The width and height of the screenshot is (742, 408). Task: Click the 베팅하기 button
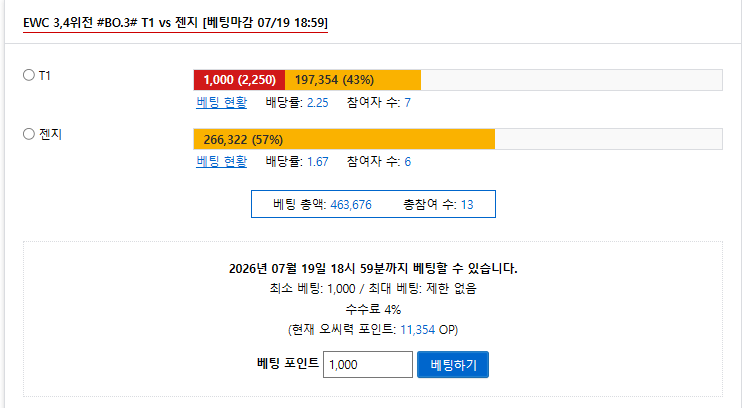click(x=453, y=364)
